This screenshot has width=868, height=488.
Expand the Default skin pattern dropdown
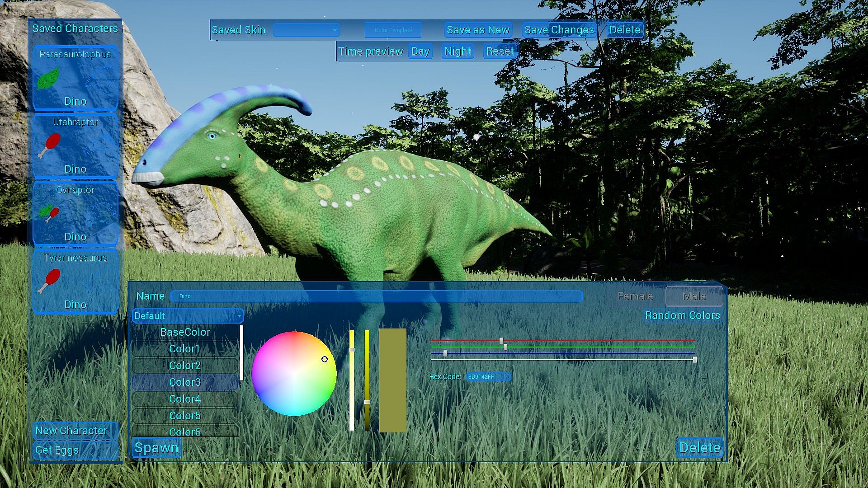(x=188, y=315)
